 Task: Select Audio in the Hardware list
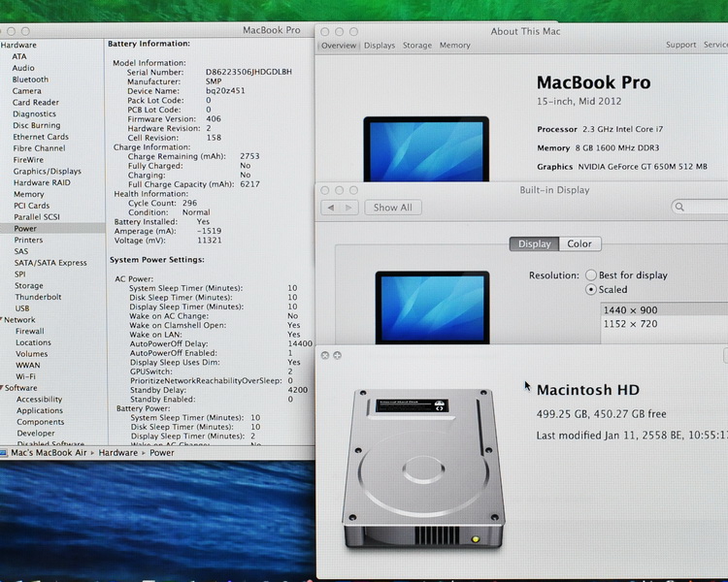(23, 68)
